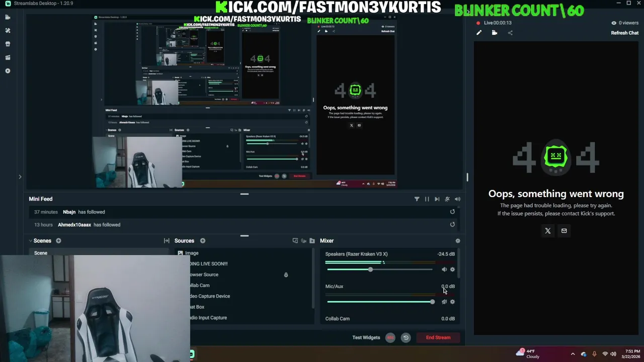Open the App Store icon in sidebar

pyautogui.click(x=8, y=44)
